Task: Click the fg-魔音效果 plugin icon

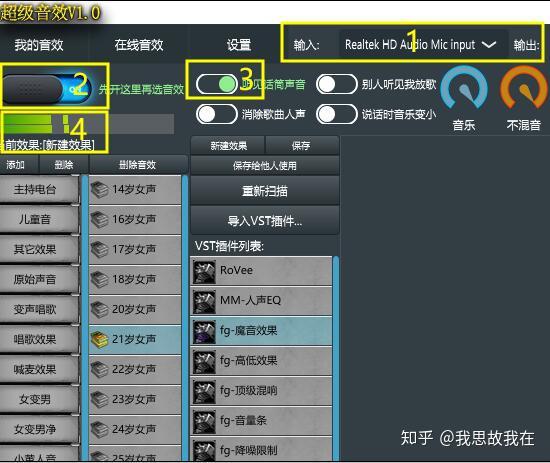Action: tap(204, 332)
